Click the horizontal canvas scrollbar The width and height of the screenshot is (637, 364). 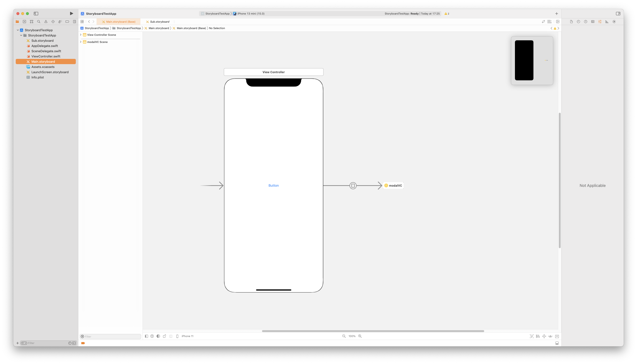(x=373, y=331)
